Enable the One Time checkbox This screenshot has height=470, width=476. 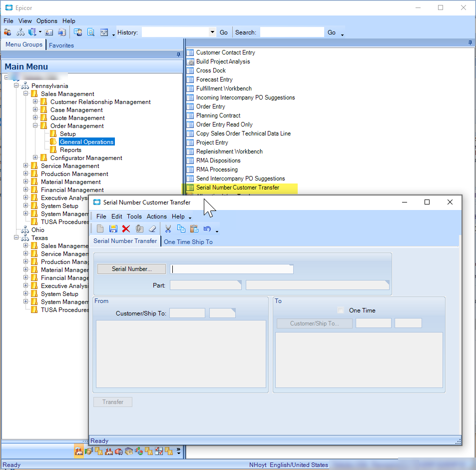[x=341, y=310]
